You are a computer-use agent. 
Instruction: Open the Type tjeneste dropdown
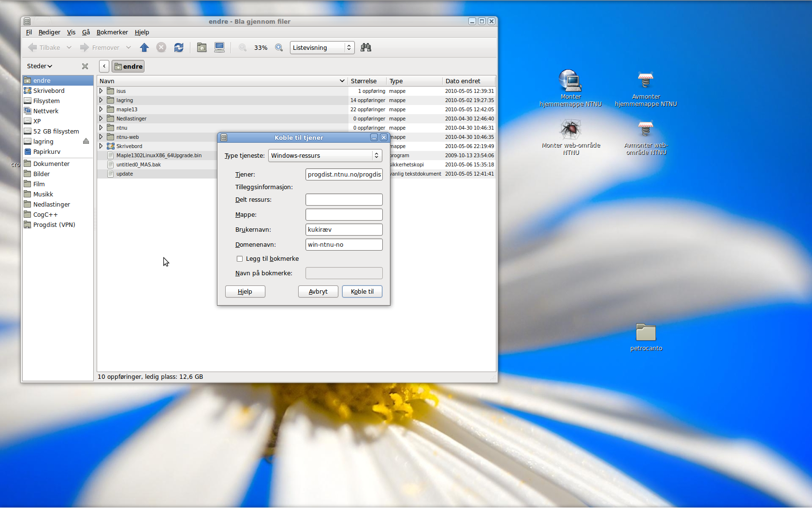click(325, 155)
